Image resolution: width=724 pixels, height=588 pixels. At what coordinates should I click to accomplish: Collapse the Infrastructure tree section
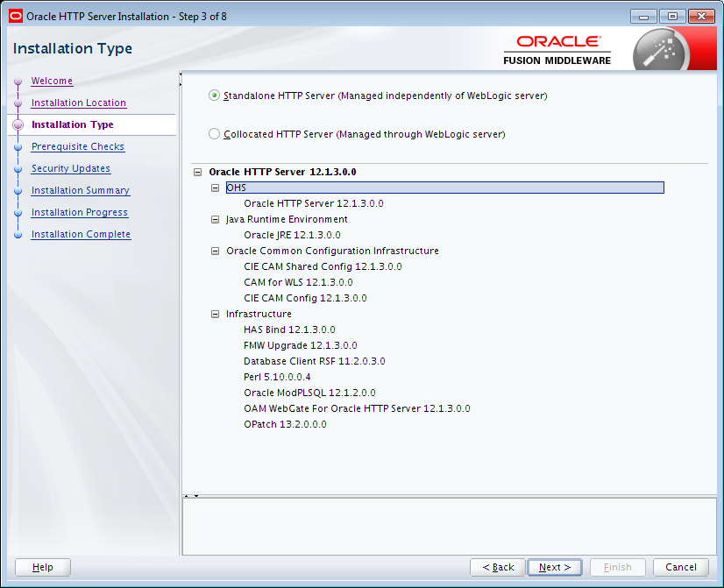pyautogui.click(x=215, y=314)
